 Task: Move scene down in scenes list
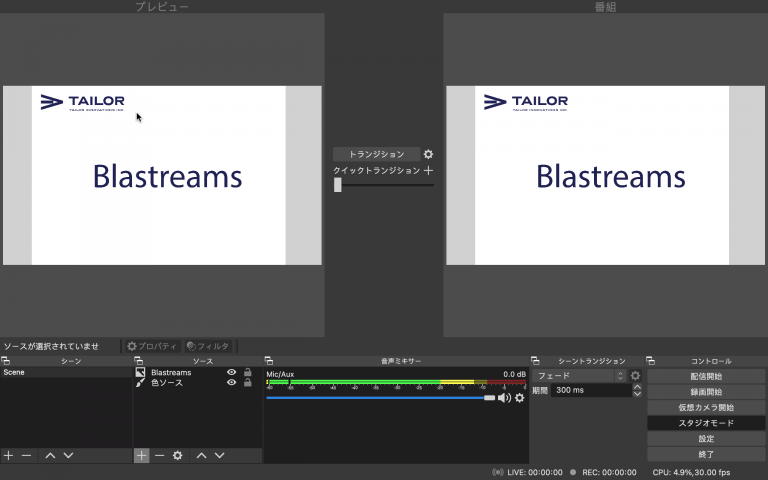tap(69, 456)
